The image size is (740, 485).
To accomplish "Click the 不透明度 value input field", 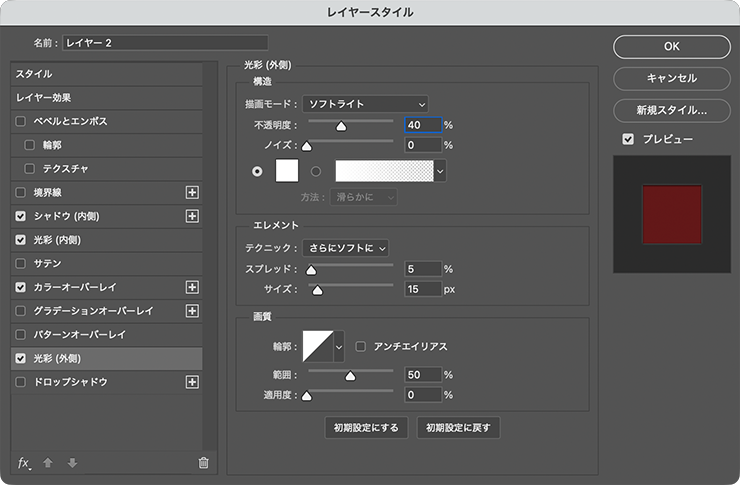I will point(422,125).
